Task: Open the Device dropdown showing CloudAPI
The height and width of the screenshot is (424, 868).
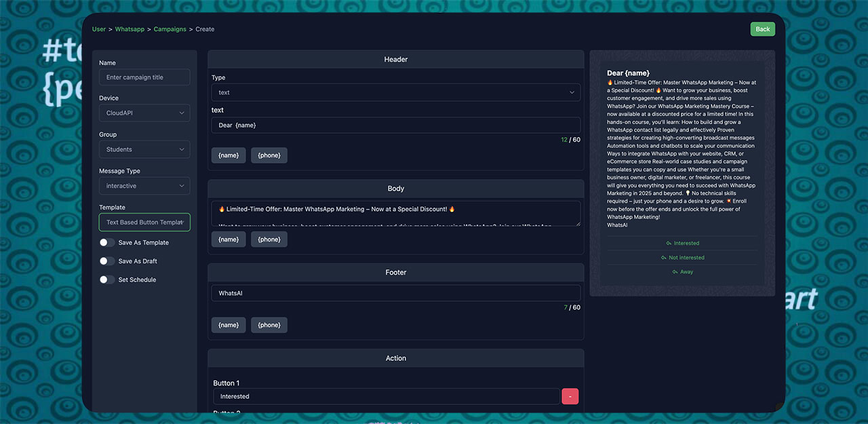Action: pos(144,113)
